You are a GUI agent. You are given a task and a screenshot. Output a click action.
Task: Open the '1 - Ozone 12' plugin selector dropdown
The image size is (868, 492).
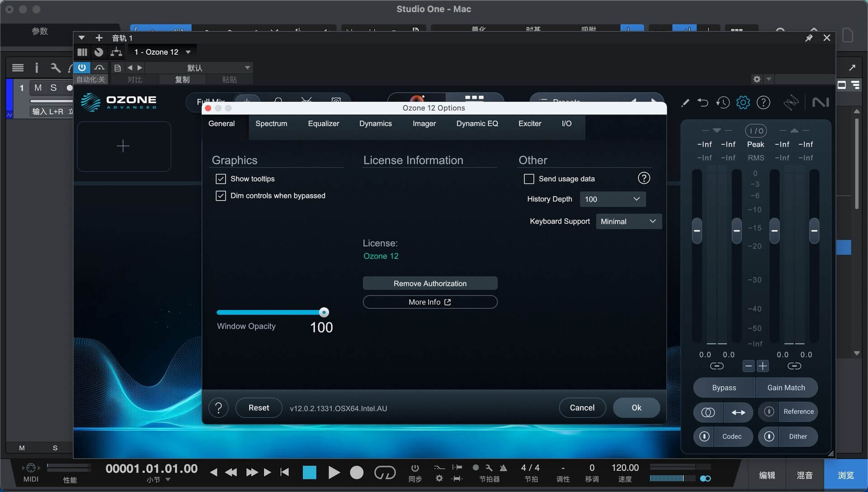[162, 52]
